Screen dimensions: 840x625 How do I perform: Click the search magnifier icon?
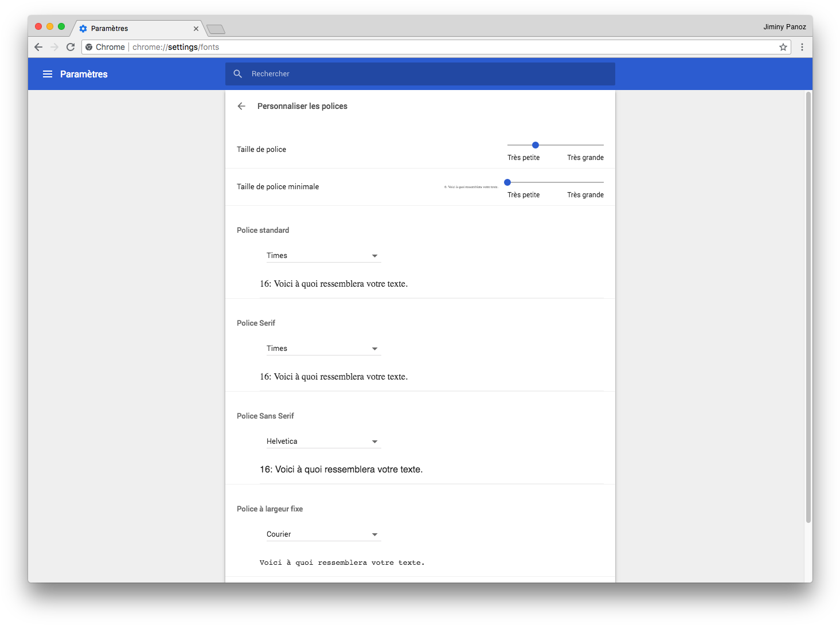tap(238, 74)
